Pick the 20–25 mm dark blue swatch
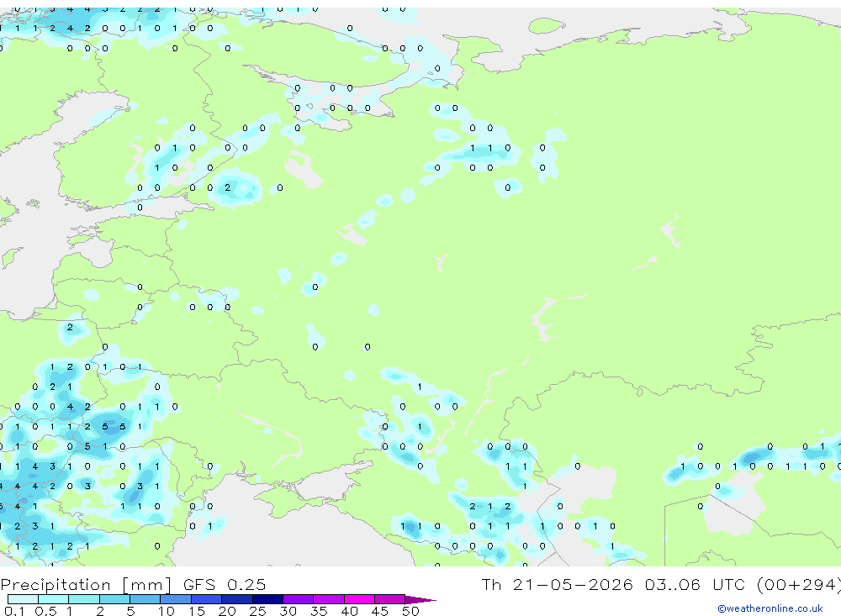Image resolution: width=841 pixels, height=616 pixels. 236,599
